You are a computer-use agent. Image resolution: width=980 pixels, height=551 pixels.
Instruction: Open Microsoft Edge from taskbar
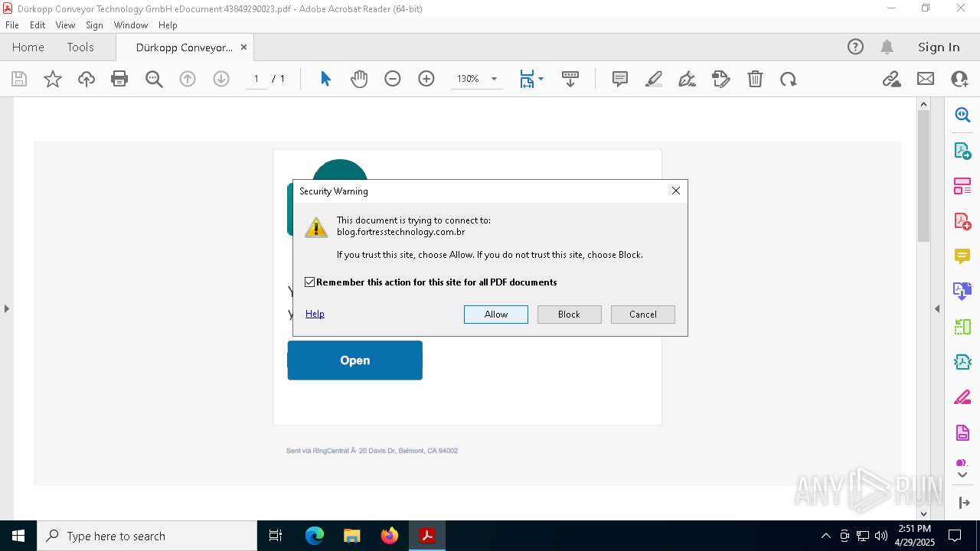[x=315, y=536]
